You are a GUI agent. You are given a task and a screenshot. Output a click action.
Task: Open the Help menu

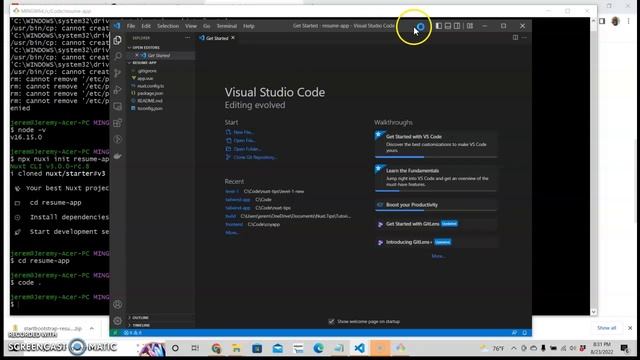coord(249,26)
